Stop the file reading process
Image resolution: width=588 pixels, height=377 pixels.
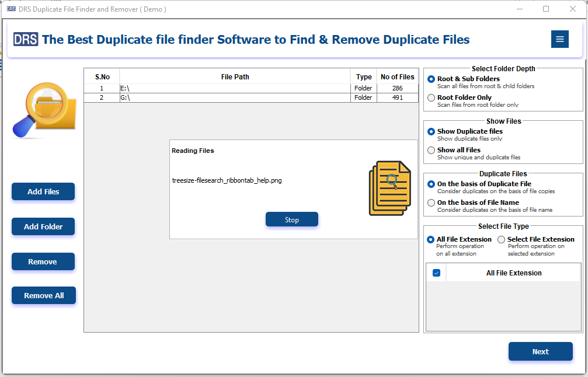pos(292,219)
